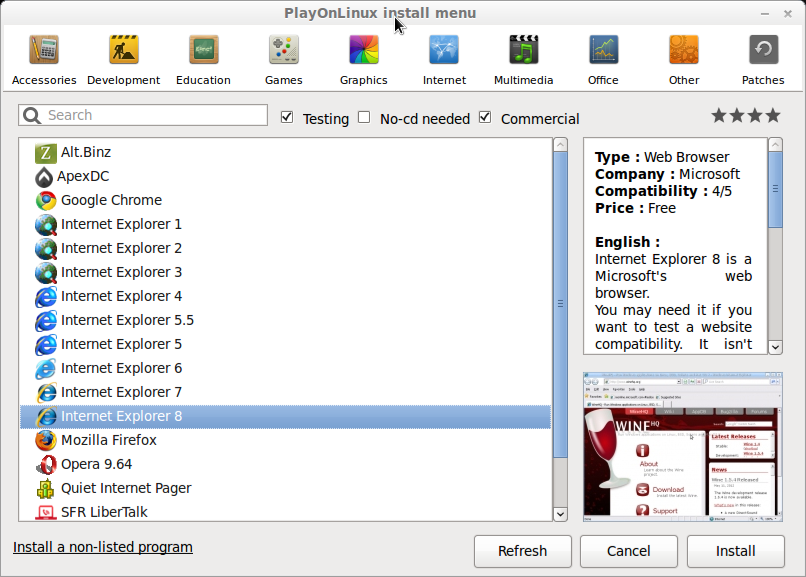Viewport: 806px width, 577px height.
Task: Click the SFR LiberTalk icon
Action: 46,512
